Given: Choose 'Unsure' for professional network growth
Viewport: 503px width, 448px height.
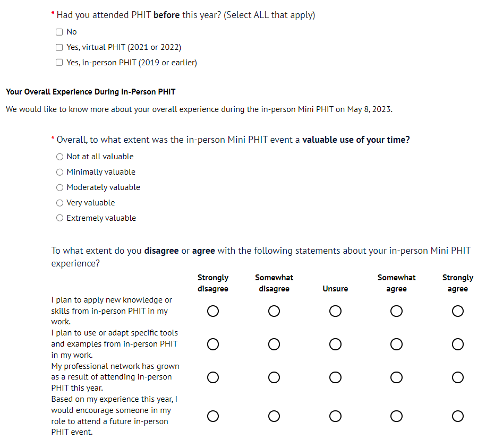Looking at the screenshot, I should tap(335, 377).
